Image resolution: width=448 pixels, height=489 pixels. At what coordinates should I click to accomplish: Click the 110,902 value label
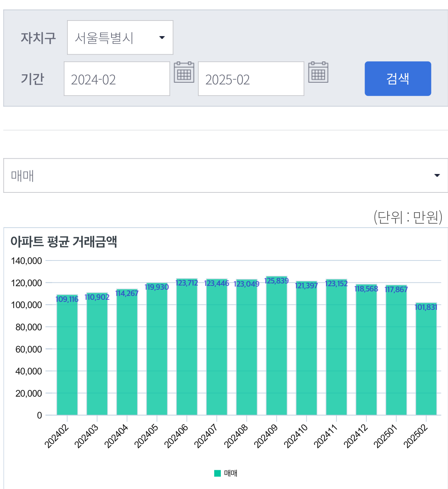point(97,297)
